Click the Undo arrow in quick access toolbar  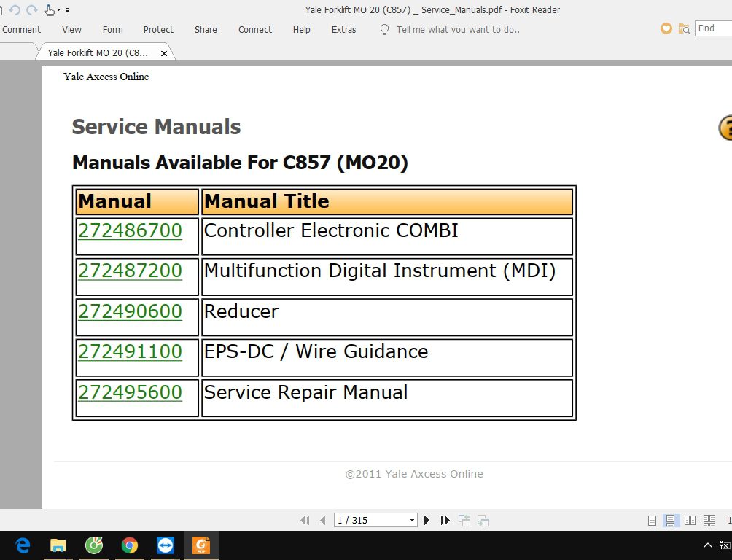pos(15,9)
